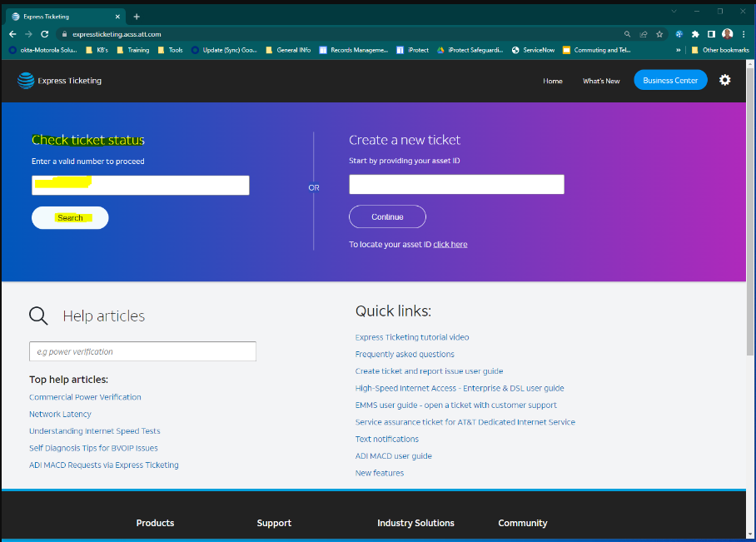Click the Help articles magnifier icon
Image resolution: width=756 pixels, height=542 pixels.
(38, 316)
